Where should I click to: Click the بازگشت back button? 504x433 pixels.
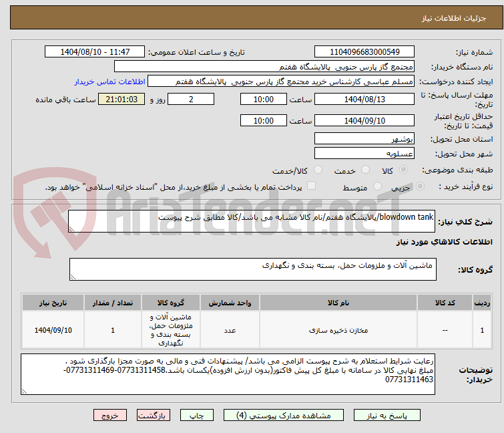pos(151,415)
